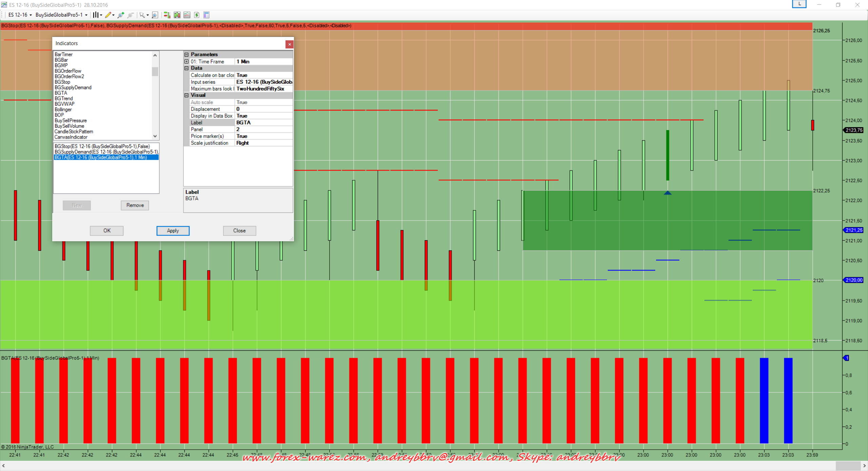The width and height of the screenshot is (868, 471).
Task: Click the Strategies dollar icon
Action: pyautogui.click(x=197, y=15)
